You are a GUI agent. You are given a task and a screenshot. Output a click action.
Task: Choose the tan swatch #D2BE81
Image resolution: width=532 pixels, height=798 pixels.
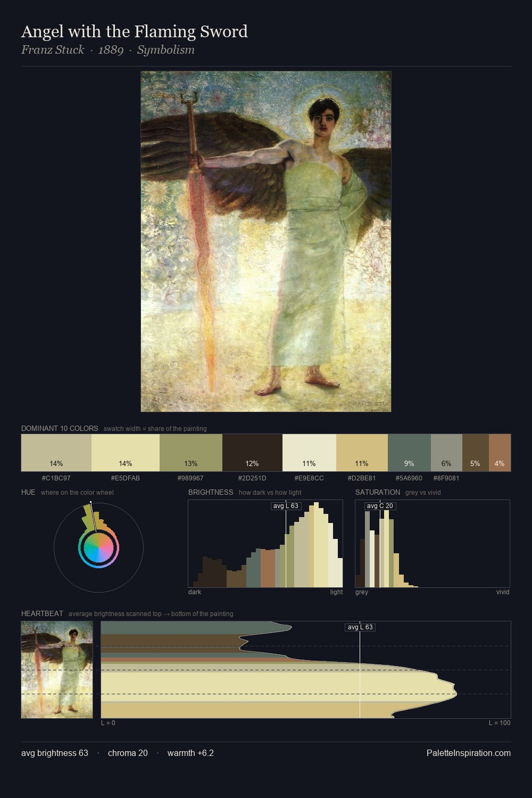coord(362,453)
